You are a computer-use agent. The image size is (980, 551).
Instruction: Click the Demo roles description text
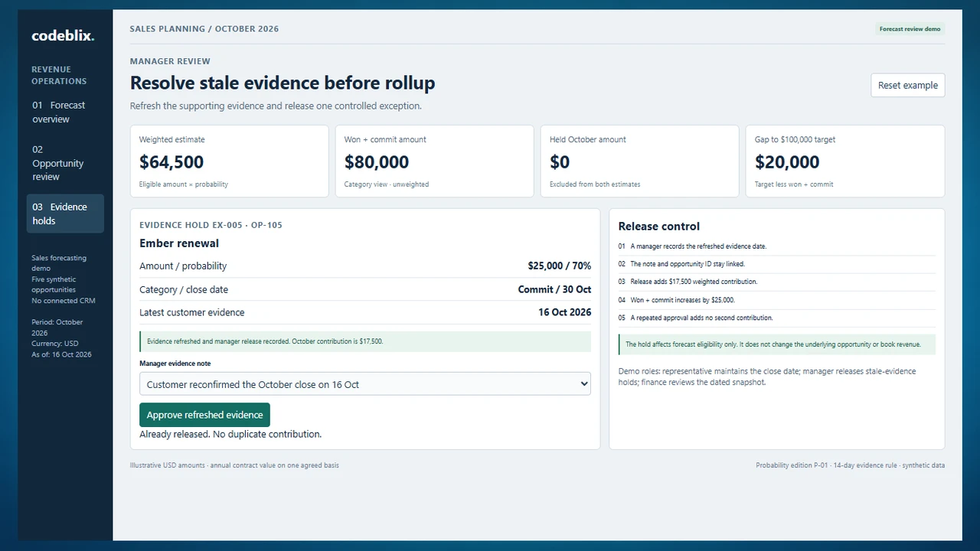[x=767, y=377]
